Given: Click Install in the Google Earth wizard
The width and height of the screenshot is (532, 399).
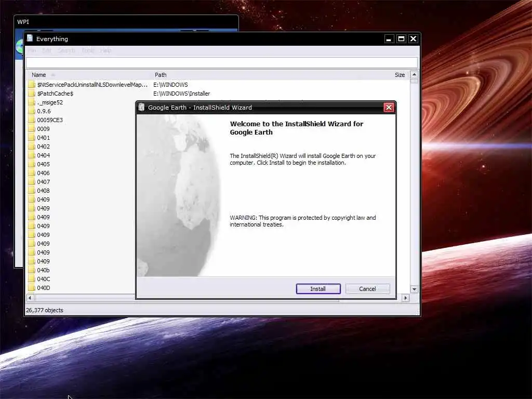Looking at the screenshot, I should (318, 289).
